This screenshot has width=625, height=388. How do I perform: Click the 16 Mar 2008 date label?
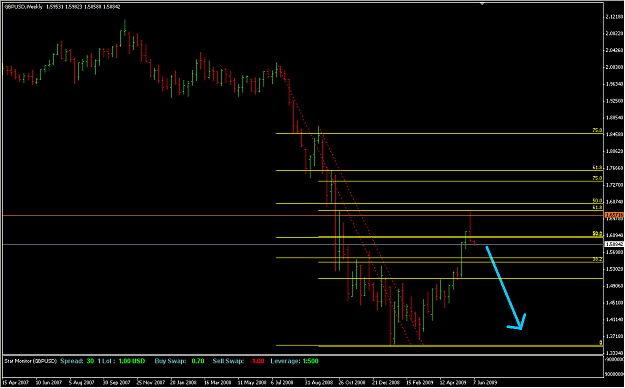(x=218, y=382)
